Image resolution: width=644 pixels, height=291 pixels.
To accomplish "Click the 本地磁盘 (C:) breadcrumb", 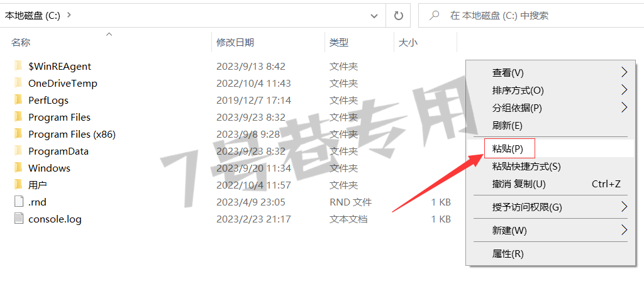I will pos(33,15).
